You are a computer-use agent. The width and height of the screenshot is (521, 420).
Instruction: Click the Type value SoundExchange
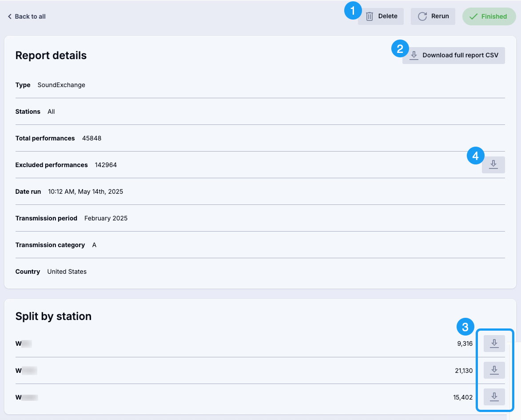(x=61, y=85)
